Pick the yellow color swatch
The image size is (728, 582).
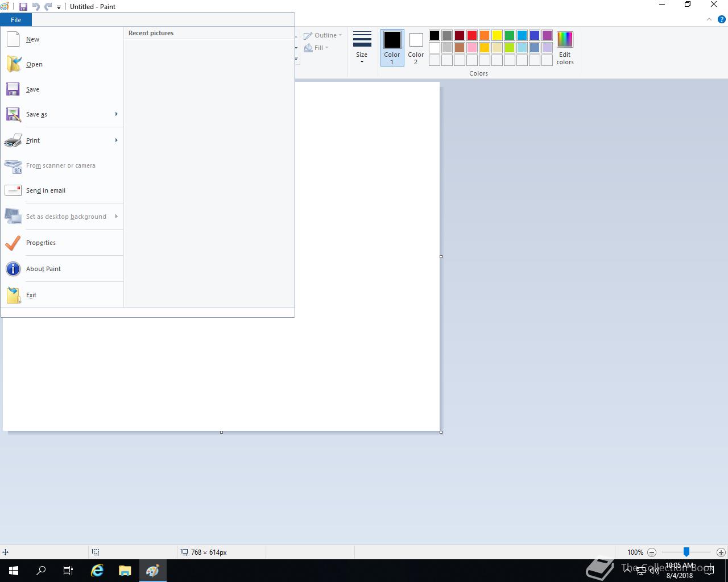(x=497, y=35)
